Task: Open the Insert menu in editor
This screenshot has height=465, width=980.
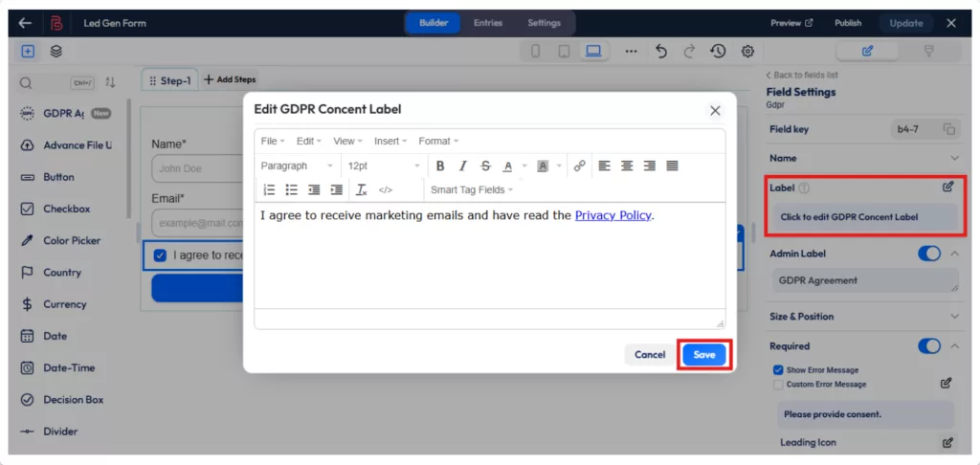Action: (390, 142)
